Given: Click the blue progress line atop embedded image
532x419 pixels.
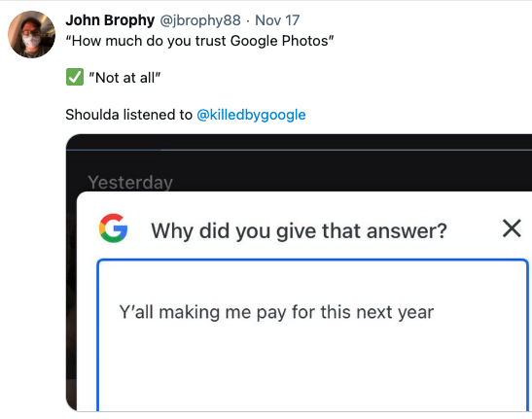Looking at the screenshot, I should [x=114, y=150].
